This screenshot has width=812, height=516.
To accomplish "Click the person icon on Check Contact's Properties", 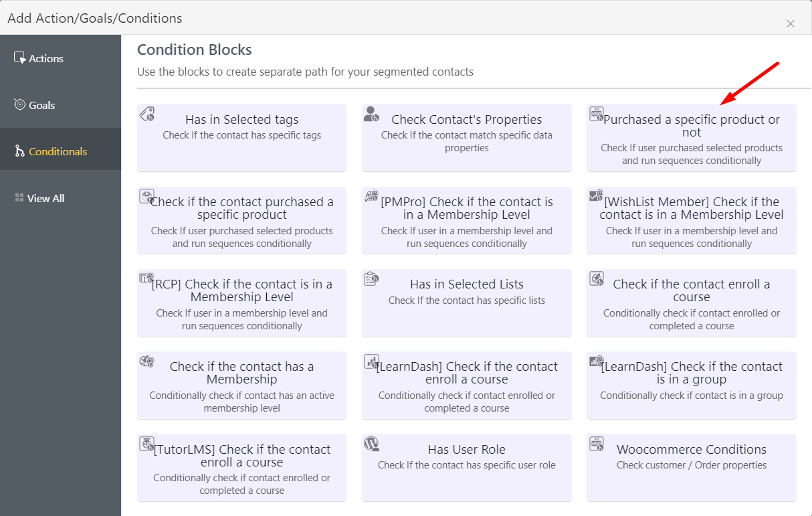I will click(x=371, y=114).
